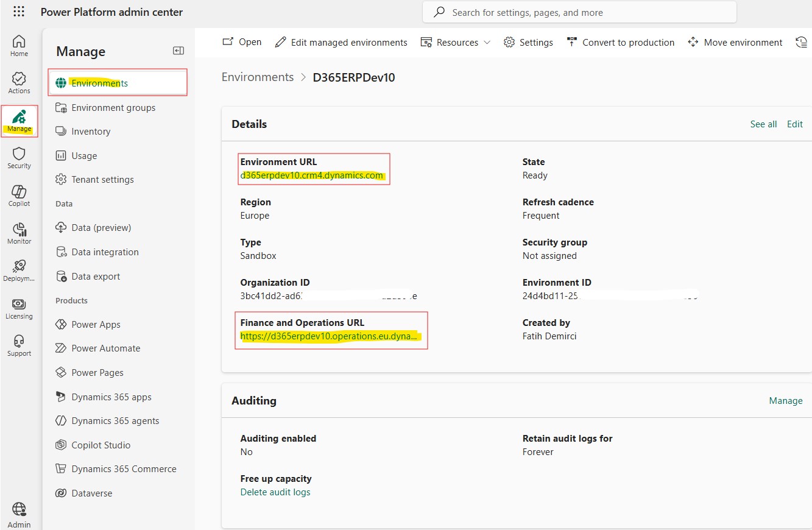Viewport: 812px width, 530px height.
Task: Click the search box for settings and pages
Action: pos(579,12)
